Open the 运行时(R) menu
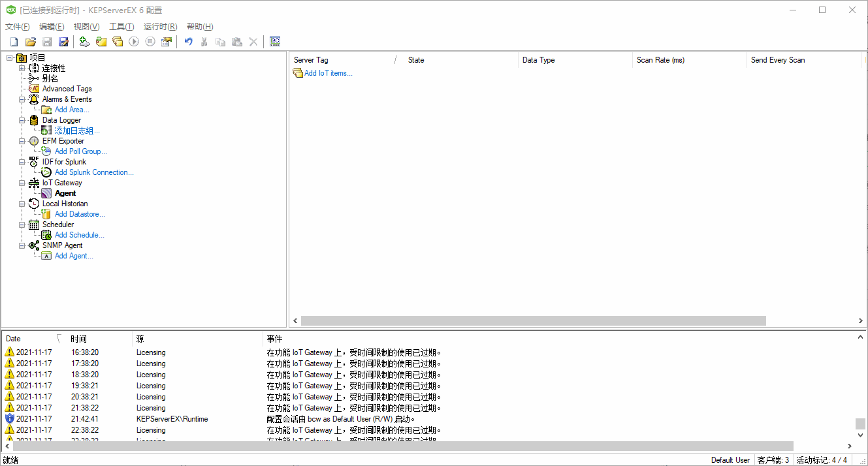This screenshot has height=466, width=868. tap(160, 27)
